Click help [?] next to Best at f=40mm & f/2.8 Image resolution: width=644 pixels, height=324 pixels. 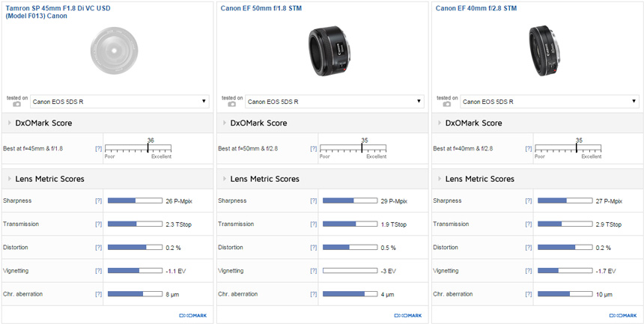click(x=529, y=149)
